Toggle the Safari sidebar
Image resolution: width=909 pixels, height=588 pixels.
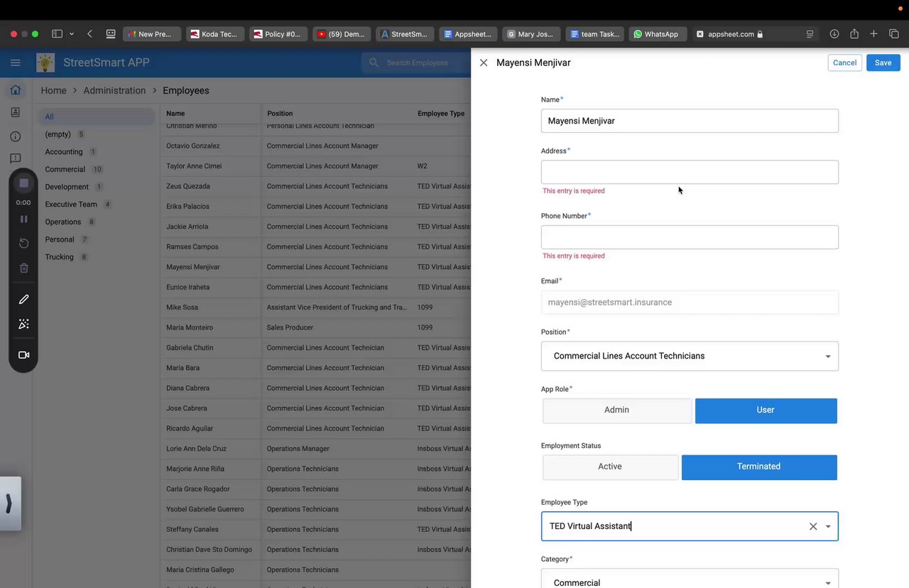point(57,33)
